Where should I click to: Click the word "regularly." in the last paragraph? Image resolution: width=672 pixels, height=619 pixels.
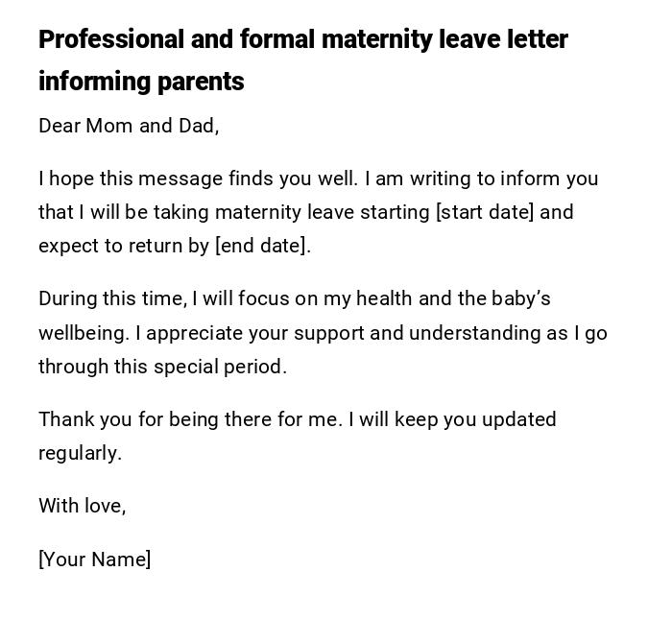coord(80,453)
